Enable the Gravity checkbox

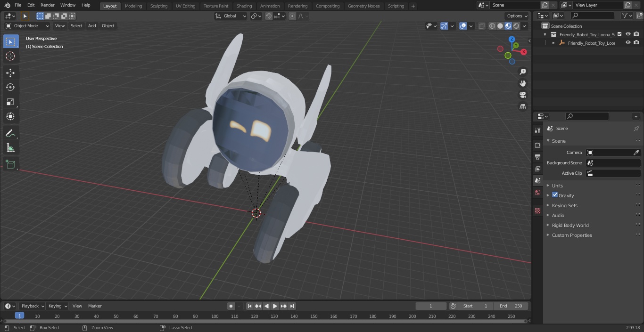pos(555,195)
